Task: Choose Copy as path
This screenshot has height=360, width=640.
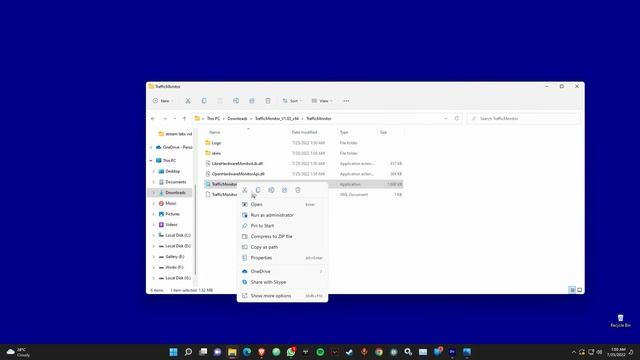Action: [x=282, y=247]
